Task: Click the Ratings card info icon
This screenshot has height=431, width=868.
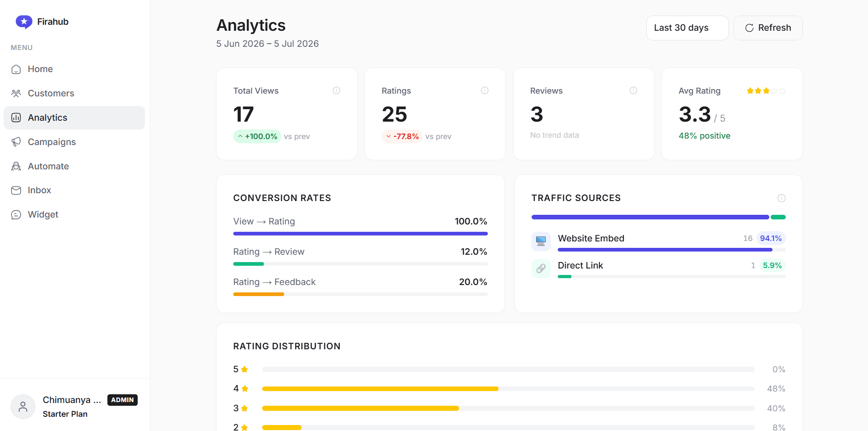Action: coord(485,90)
